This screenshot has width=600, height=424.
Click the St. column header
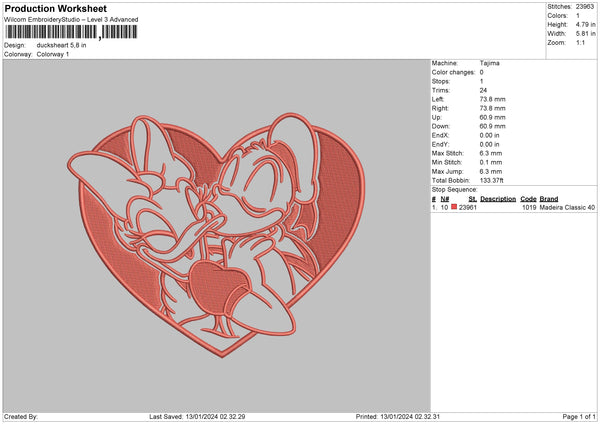pos(472,199)
